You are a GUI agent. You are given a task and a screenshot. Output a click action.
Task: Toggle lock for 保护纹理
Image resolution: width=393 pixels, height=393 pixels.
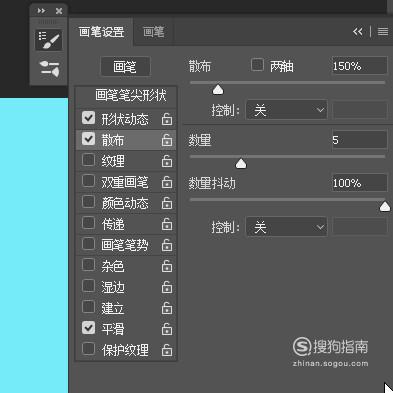[167, 350]
